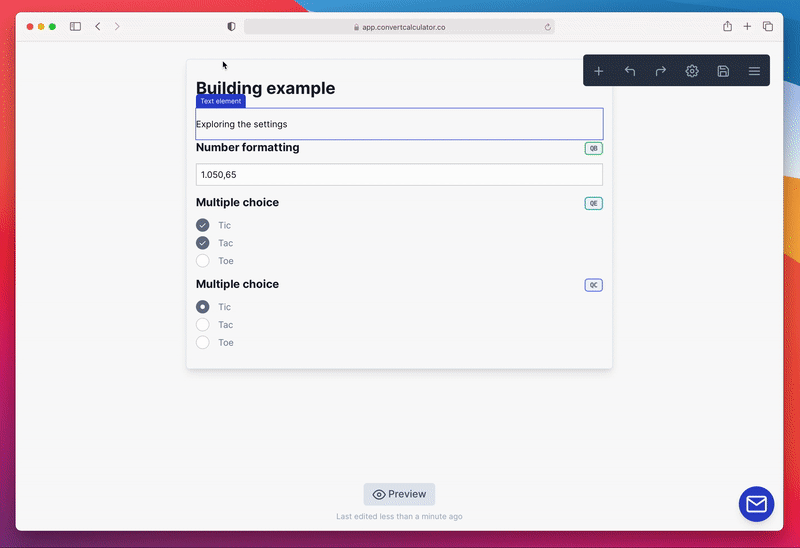
Task: Click the first Multiple choice title
Action: (237, 203)
